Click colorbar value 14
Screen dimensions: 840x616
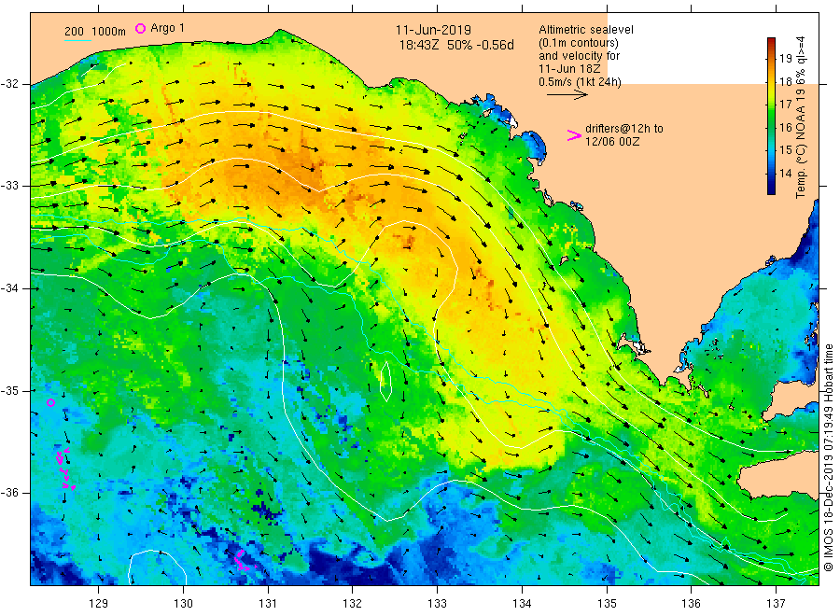click(785, 173)
